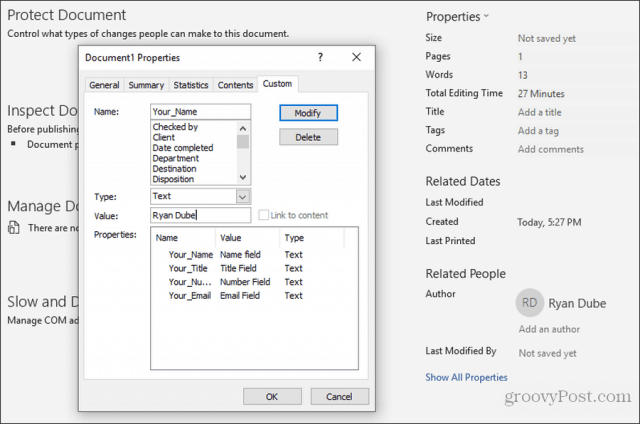The height and width of the screenshot is (424, 640).
Task: Click the name list scroll up arrow
Action: 243,128
